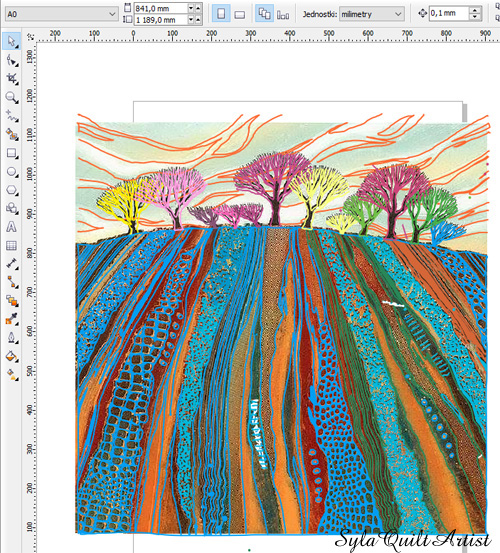Open the Jednostki milimetry units dropdown
500x553 pixels.
371,14
